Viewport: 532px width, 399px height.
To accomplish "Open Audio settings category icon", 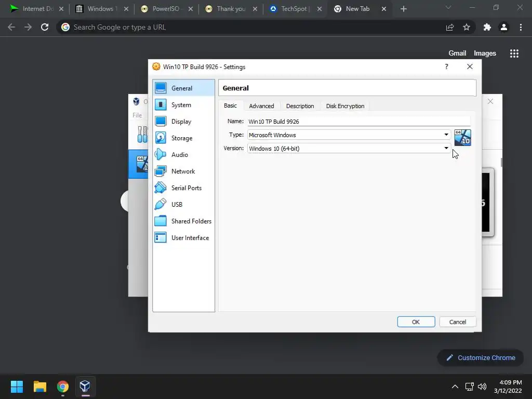I will point(161,154).
